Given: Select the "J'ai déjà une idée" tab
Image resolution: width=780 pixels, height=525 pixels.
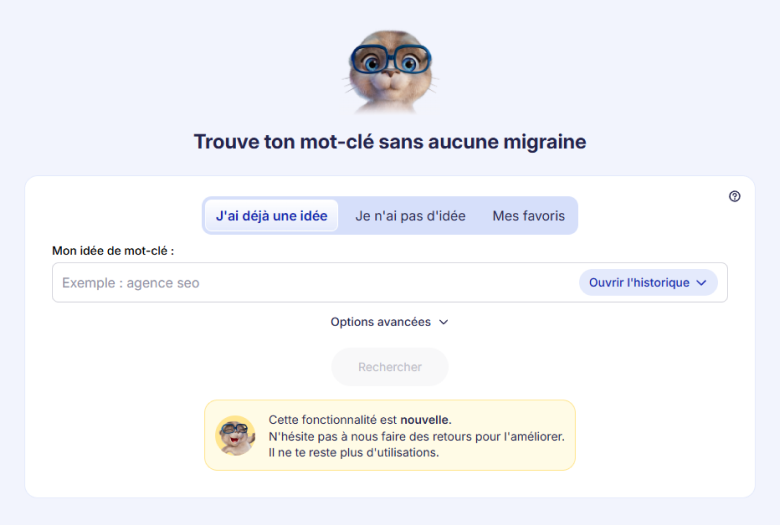Looking at the screenshot, I should [x=271, y=216].
